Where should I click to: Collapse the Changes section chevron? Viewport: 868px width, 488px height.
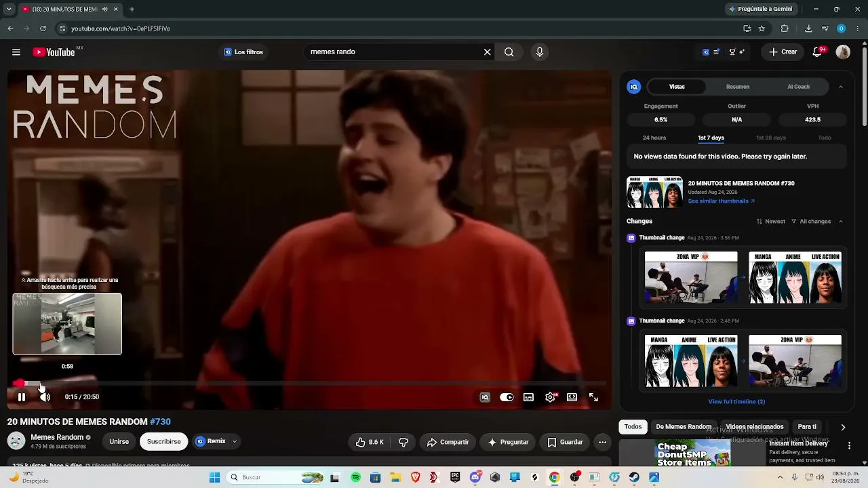coord(841,222)
